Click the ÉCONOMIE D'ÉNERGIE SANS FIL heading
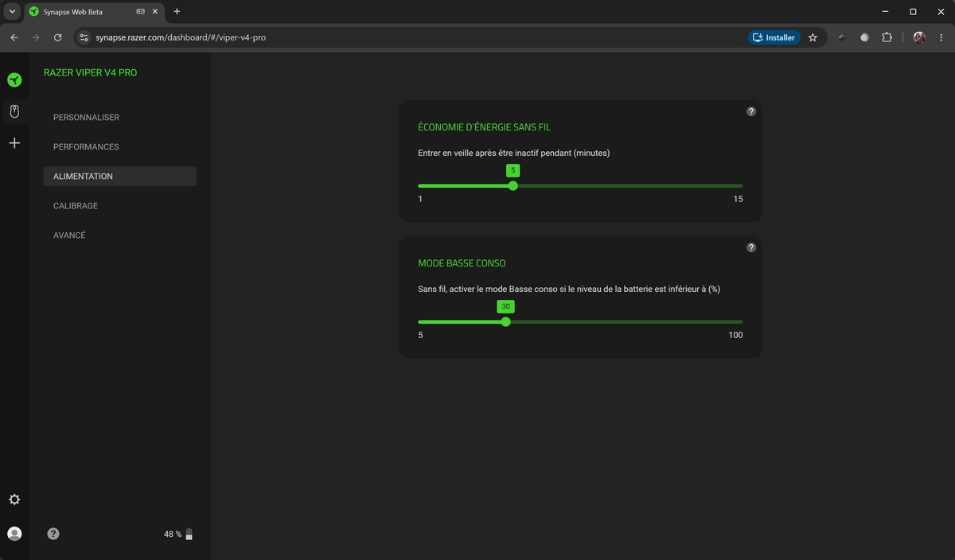The width and height of the screenshot is (955, 560). [484, 127]
